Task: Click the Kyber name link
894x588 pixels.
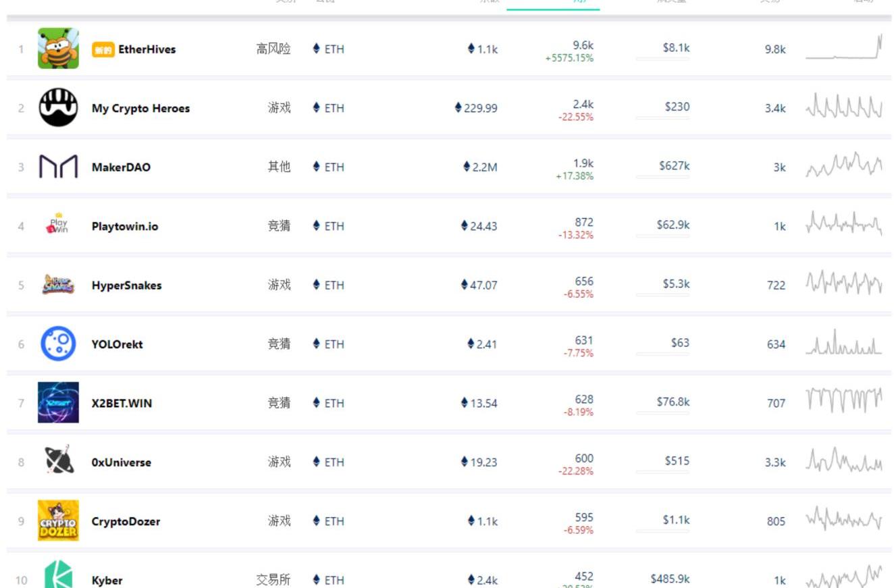Action: [107, 580]
